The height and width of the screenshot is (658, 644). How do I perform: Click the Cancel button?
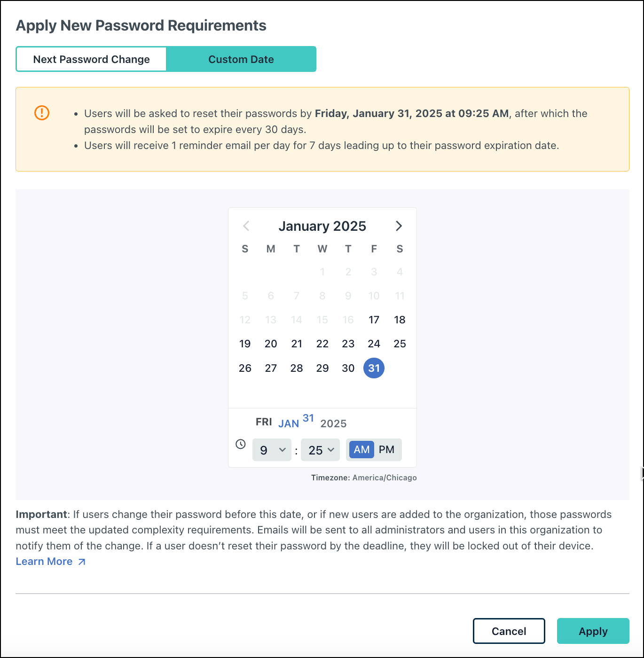click(x=509, y=631)
